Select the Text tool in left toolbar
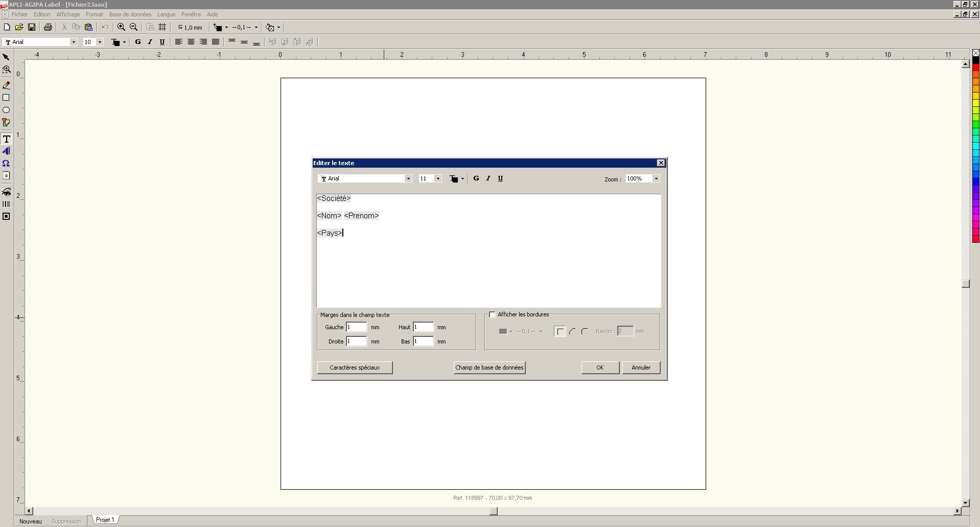The width and height of the screenshot is (980, 527). [6, 139]
